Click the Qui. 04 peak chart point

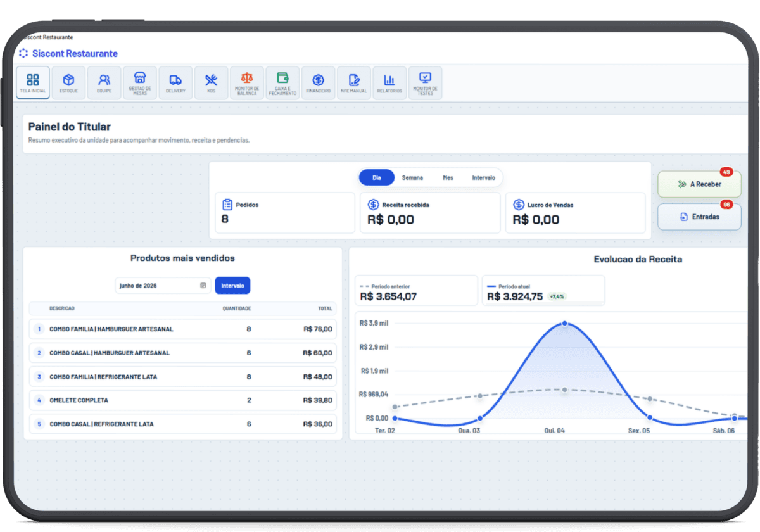pyautogui.click(x=564, y=324)
